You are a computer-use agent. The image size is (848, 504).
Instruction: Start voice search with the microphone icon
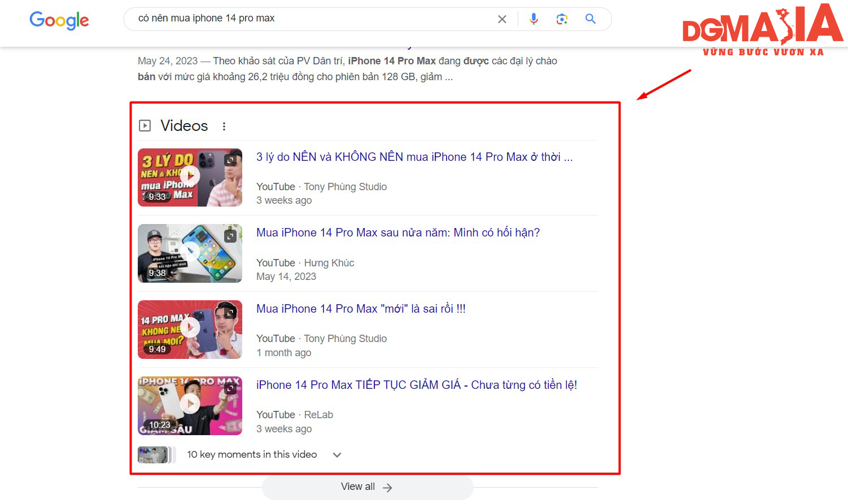tap(534, 19)
